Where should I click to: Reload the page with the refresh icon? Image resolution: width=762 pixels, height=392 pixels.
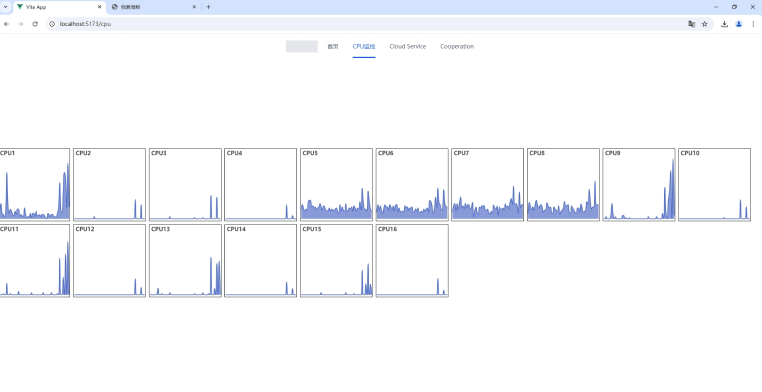(x=35, y=24)
